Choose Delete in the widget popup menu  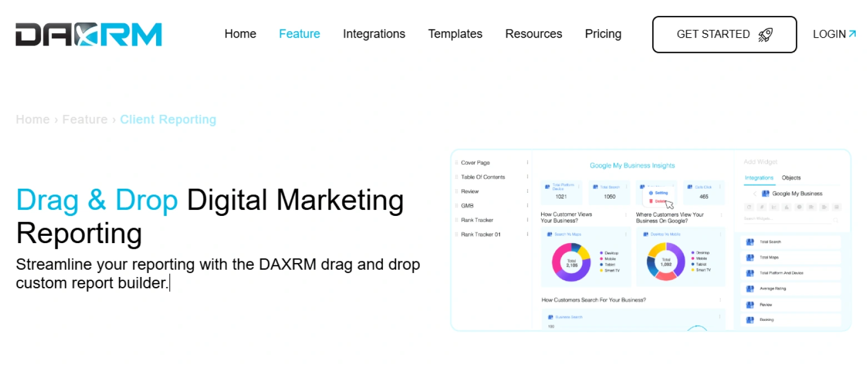point(659,201)
